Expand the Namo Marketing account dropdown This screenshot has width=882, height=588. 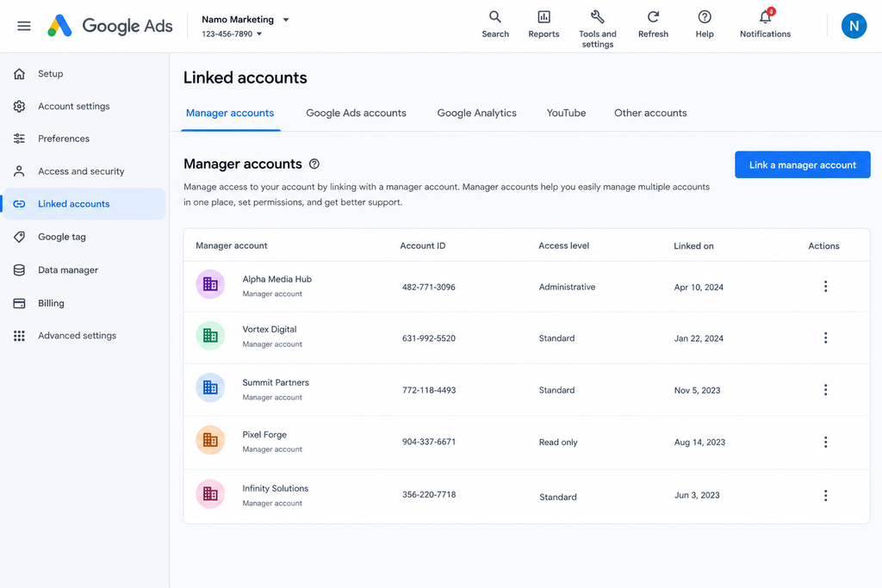click(x=286, y=20)
